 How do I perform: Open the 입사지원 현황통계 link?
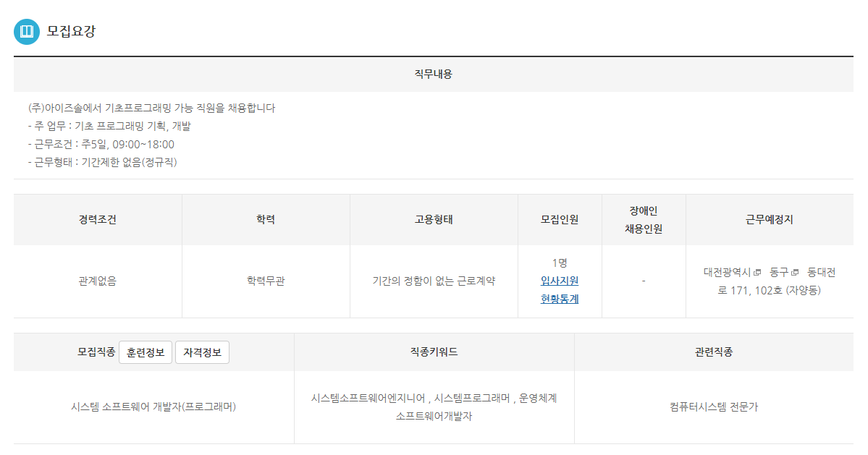tap(560, 289)
